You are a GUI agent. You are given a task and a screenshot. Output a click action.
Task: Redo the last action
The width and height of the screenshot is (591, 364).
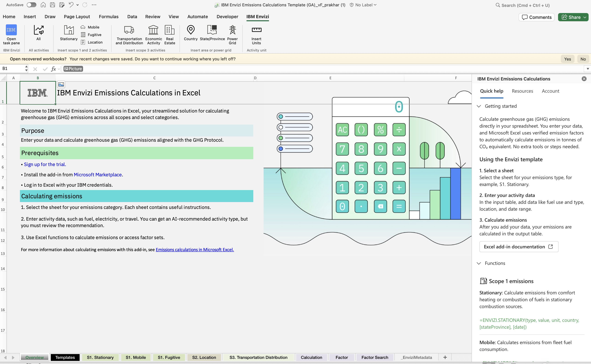point(85,5)
